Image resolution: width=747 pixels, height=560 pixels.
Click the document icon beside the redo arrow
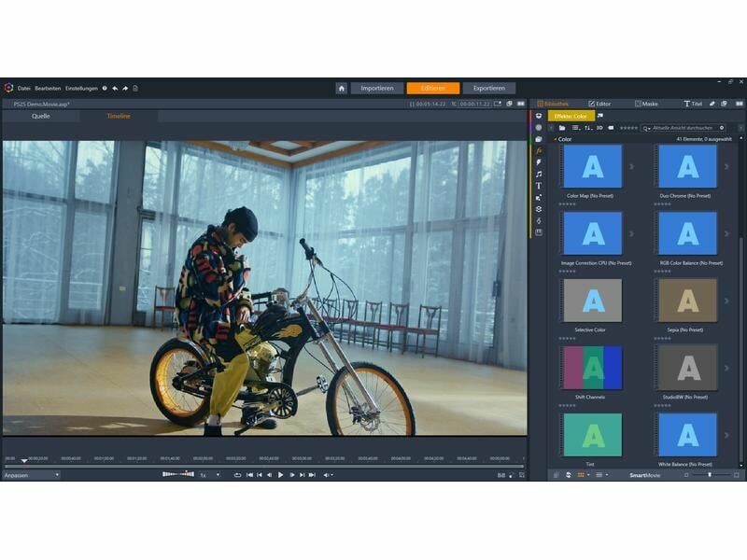135,88
